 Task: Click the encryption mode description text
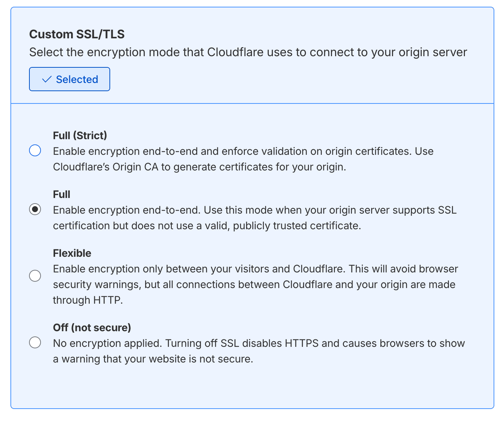coord(248,52)
